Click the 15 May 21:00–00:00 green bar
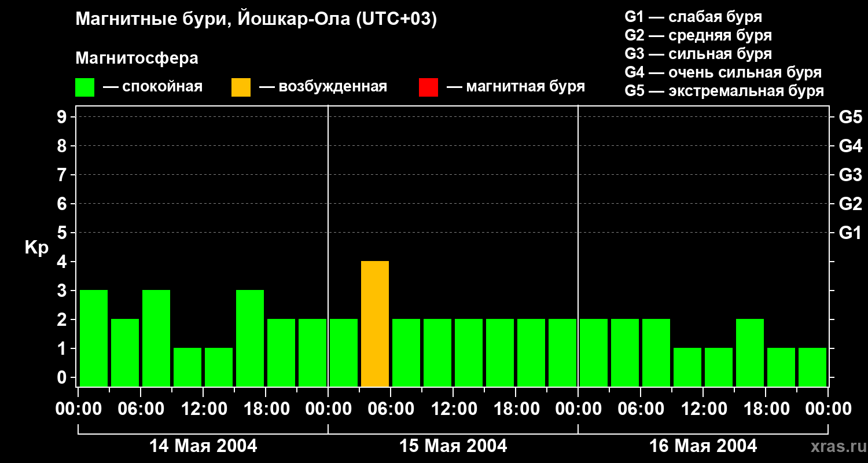 [562, 353]
